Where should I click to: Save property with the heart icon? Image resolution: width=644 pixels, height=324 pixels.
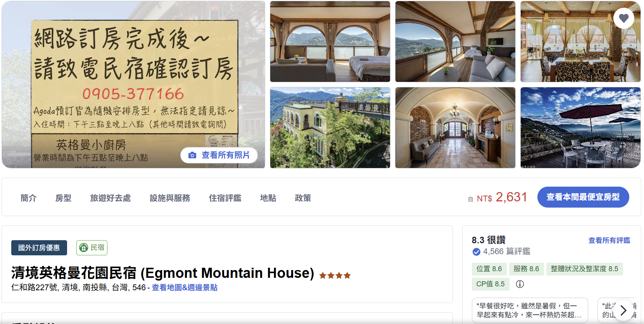624,18
